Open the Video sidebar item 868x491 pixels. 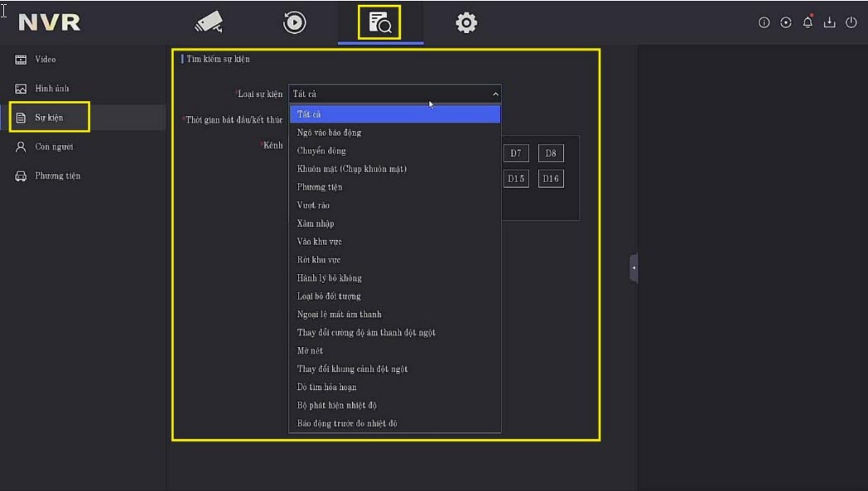pos(46,60)
